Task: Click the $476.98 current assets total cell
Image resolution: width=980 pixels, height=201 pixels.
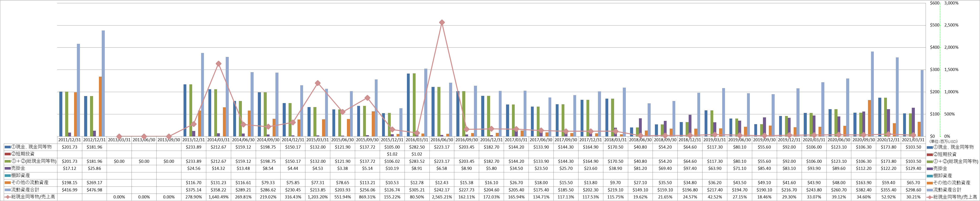Action: click(x=94, y=190)
